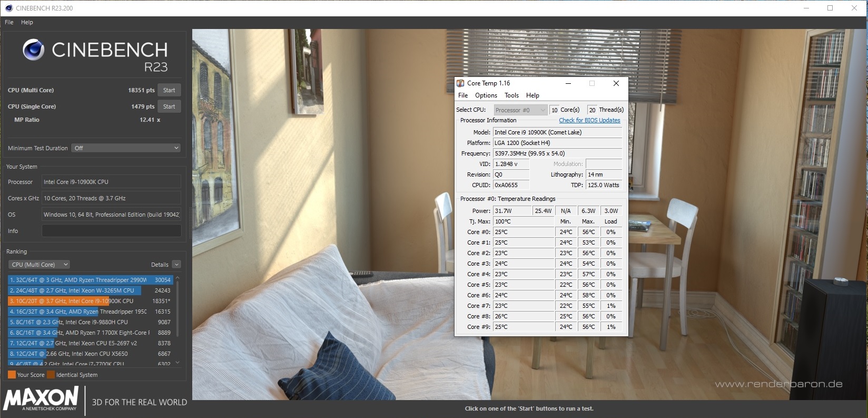Select the Threadripper 1950 ranking row
The width and height of the screenshot is (868, 418).
(90, 312)
